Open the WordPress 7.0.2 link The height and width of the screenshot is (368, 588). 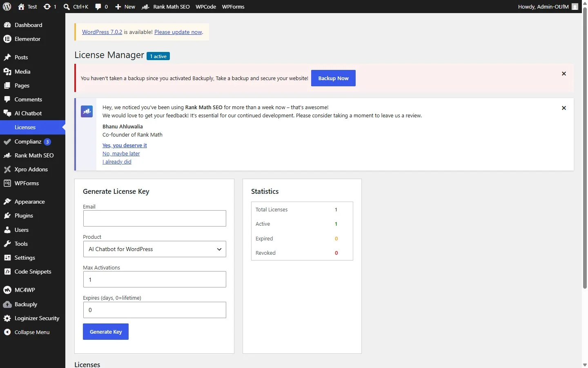[x=102, y=32]
